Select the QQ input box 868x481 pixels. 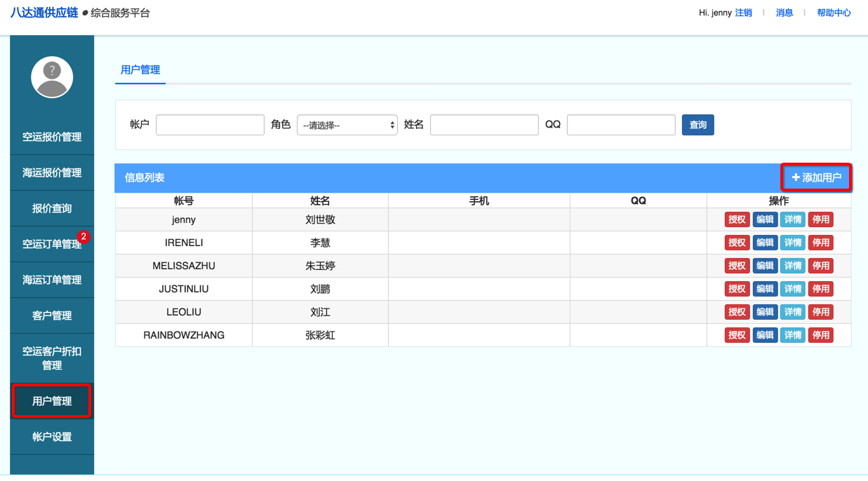pyautogui.click(x=621, y=125)
